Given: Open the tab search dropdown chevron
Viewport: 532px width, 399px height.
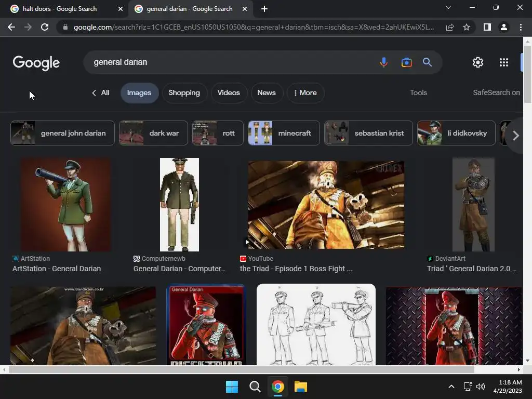Looking at the screenshot, I should tap(448, 7).
